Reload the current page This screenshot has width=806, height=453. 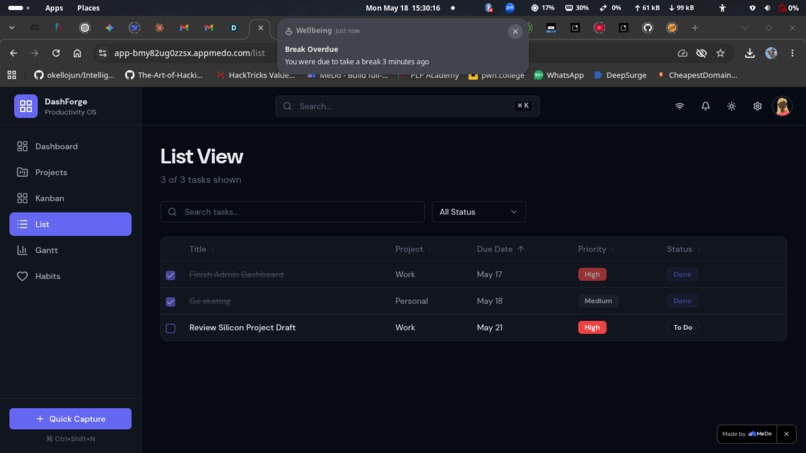(56, 53)
